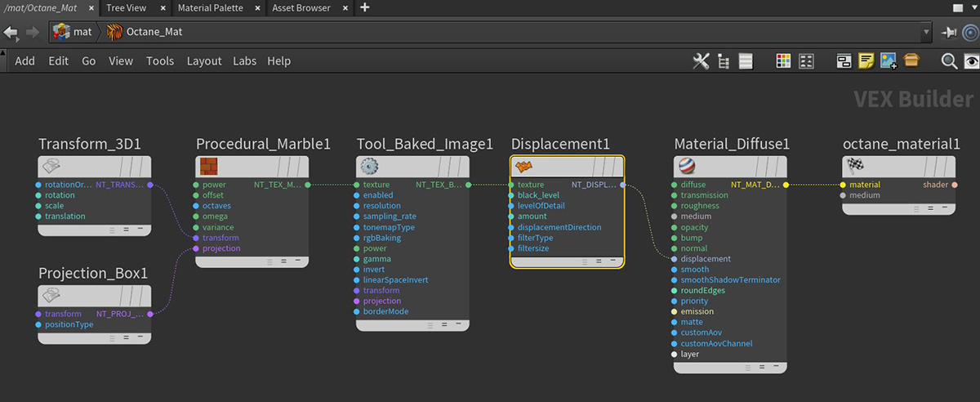Collapse the Displacement1 node using minus button
This screenshot has height=402, width=980.
(x=613, y=261)
